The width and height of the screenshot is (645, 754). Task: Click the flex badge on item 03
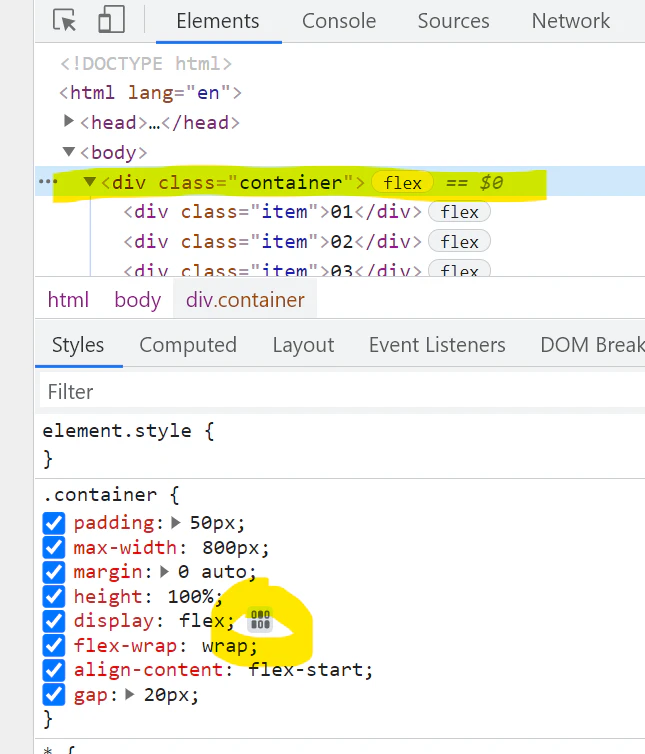tap(459, 268)
